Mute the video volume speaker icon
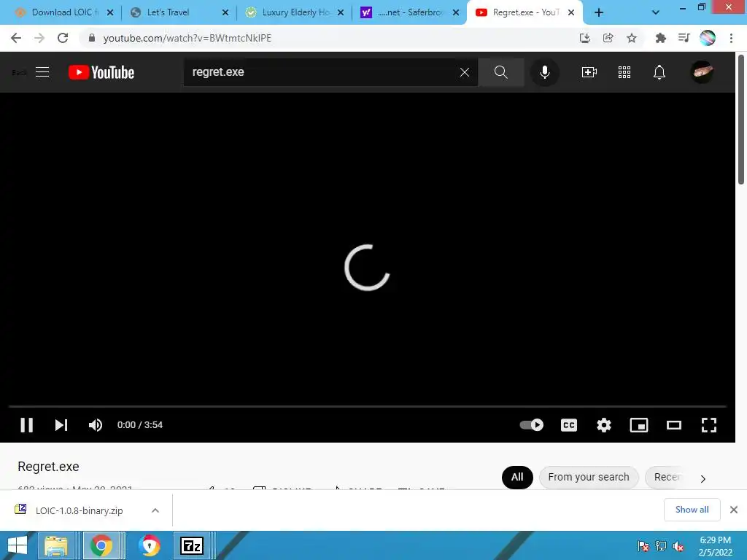The height and width of the screenshot is (560, 747). click(x=96, y=425)
